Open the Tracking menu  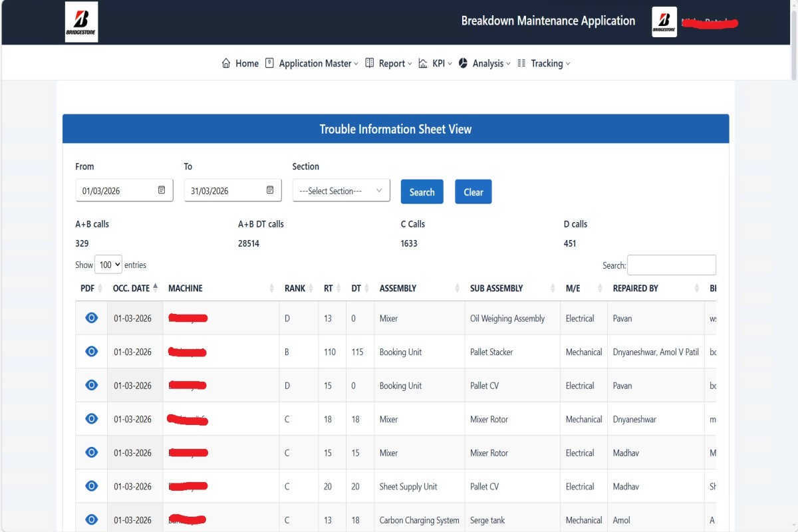pyautogui.click(x=544, y=63)
